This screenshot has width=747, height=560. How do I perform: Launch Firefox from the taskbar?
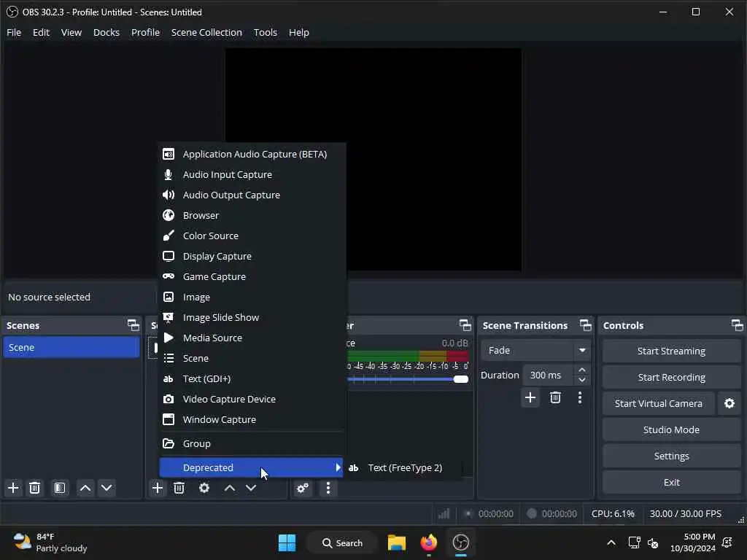(429, 542)
